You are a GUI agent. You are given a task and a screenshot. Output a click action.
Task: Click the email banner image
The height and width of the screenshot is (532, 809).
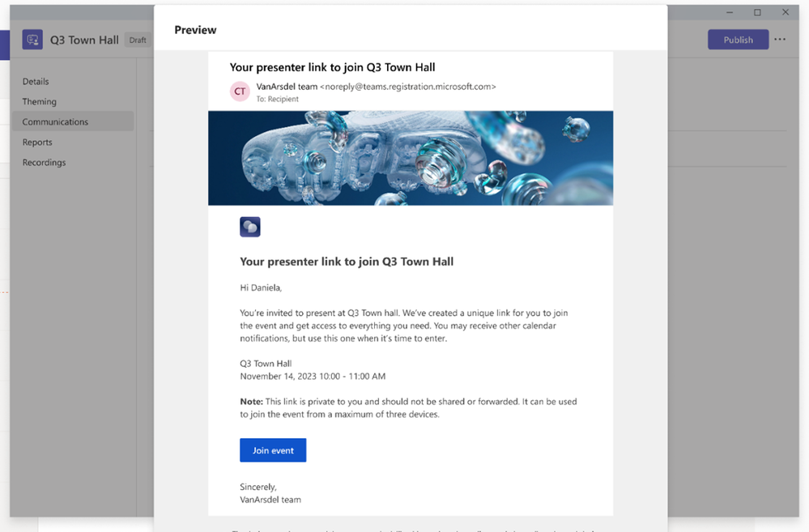(410, 158)
